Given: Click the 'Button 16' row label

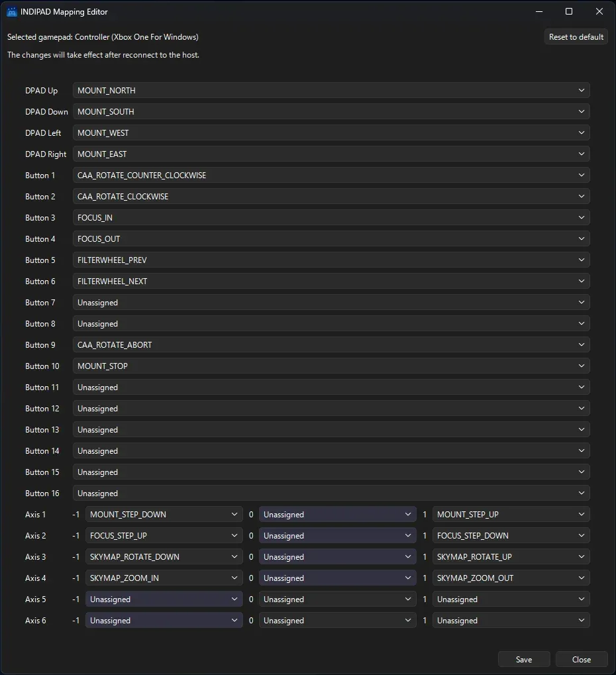Looking at the screenshot, I should [x=42, y=493].
